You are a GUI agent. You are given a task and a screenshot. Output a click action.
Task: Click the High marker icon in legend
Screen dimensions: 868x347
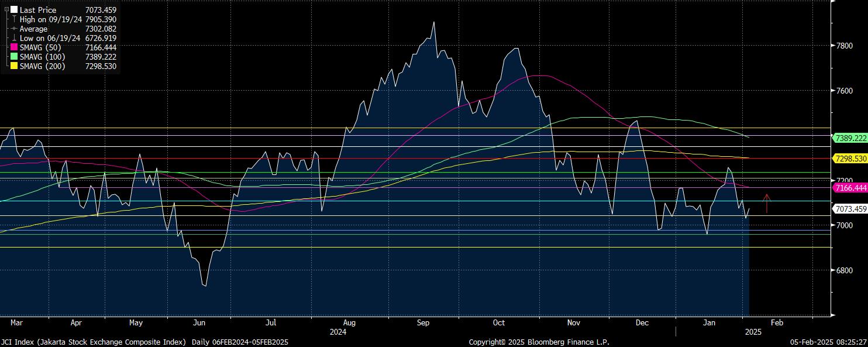point(14,19)
